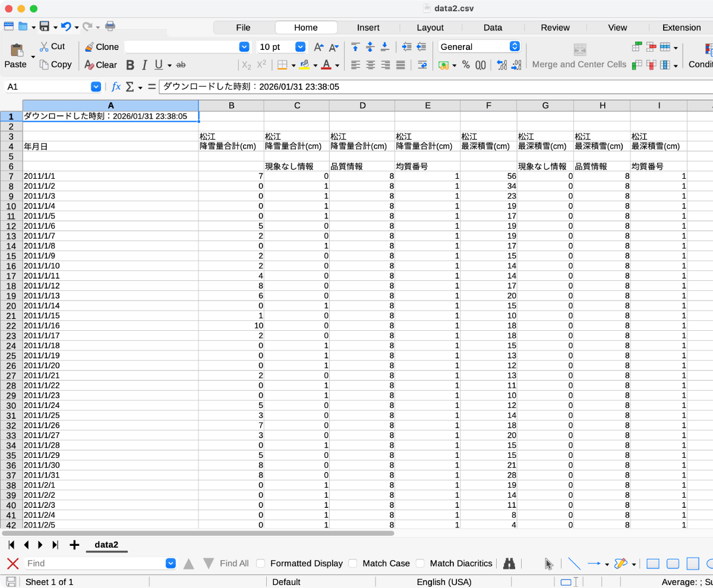Apply Italic formatting

click(x=144, y=65)
